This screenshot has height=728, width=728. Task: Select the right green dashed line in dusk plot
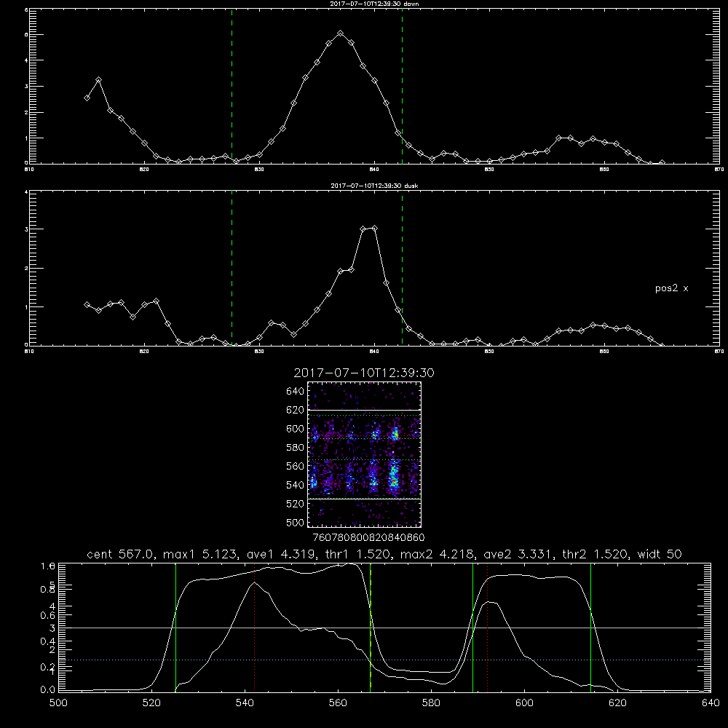(x=402, y=268)
